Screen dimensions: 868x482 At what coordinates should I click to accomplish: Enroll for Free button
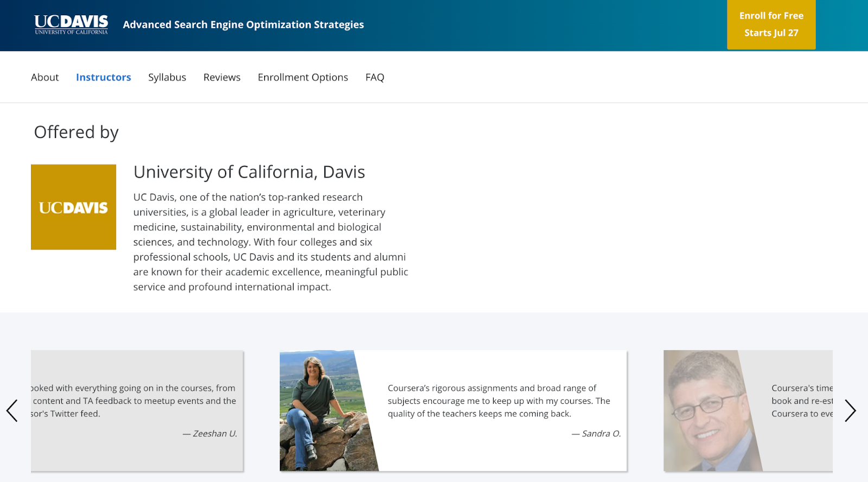coord(771,24)
